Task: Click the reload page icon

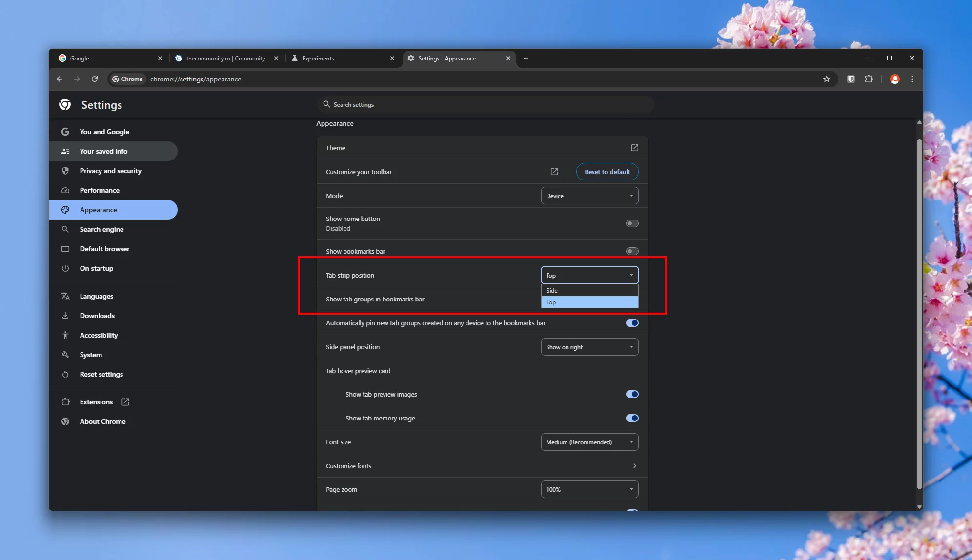Action: 95,79
